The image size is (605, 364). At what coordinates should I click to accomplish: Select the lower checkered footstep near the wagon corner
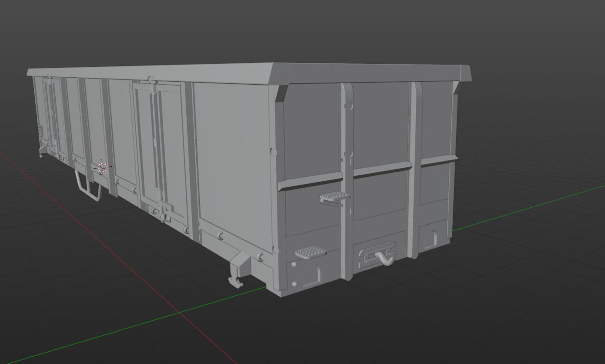[x=311, y=252]
